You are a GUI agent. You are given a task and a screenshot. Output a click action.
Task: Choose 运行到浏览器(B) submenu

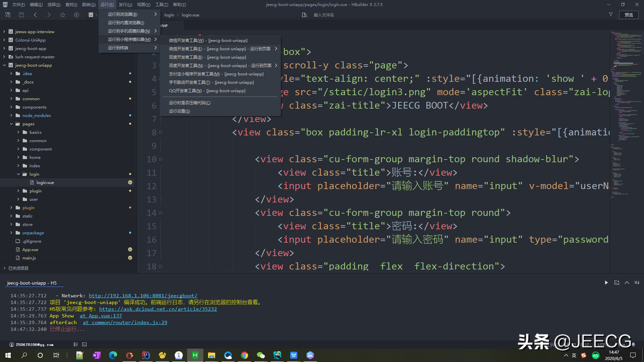tap(129, 14)
